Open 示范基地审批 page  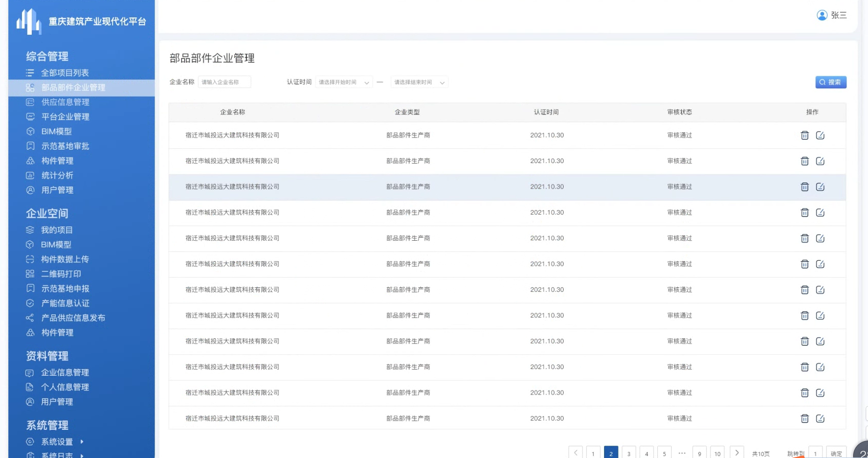click(x=65, y=146)
